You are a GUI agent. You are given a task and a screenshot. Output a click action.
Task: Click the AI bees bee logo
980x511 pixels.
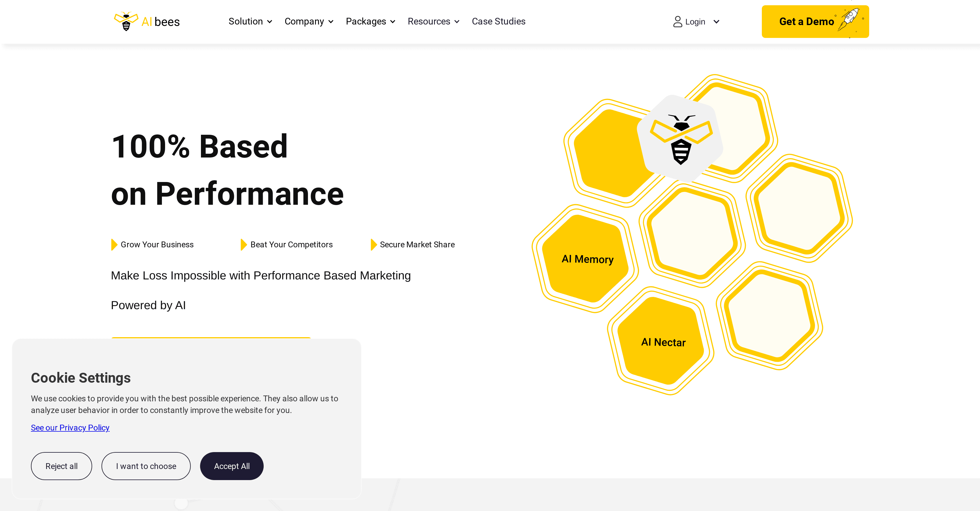tap(126, 21)
